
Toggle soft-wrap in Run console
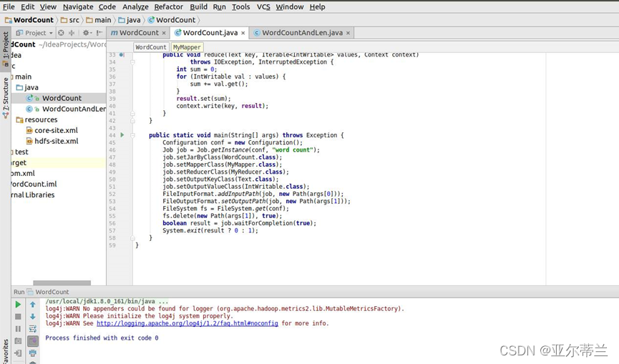[x=33, y=329]
